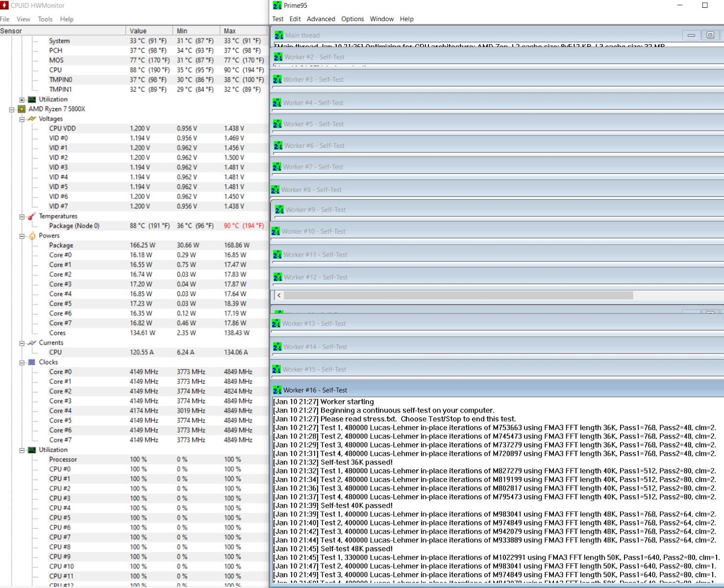This screenshot has height=588, width=724.
Task: Collapse the Clocks section
Action: click(22, 363)
